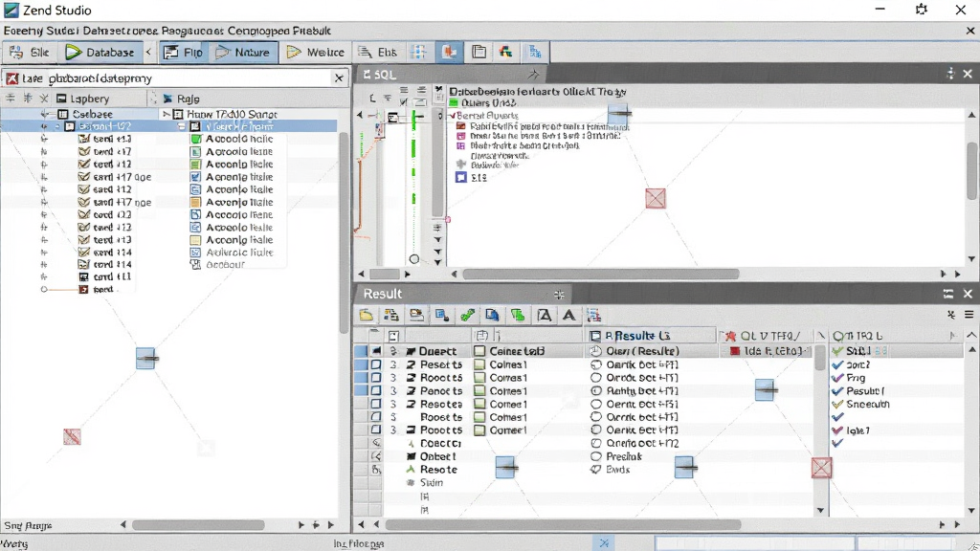Clear the search field with its X button

pos(339,78)
